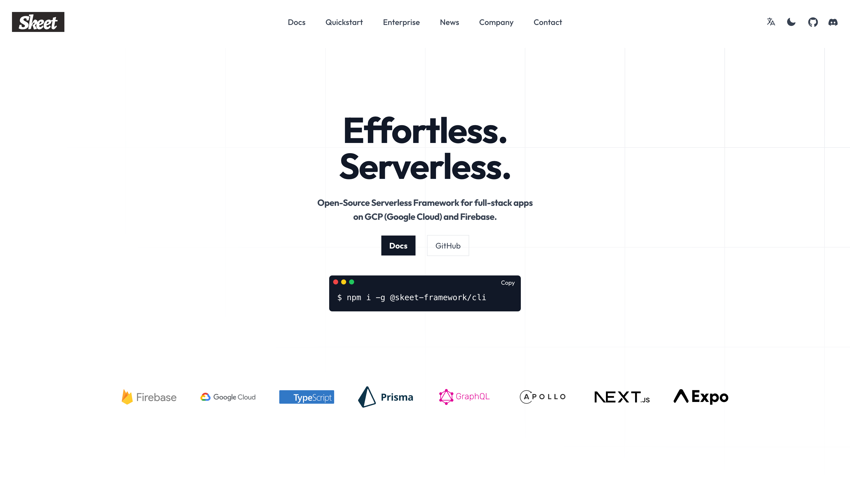The width and height of the screenshot is (850, 504).
Task: Select the News menu item
Action: [x=449, y=22]
